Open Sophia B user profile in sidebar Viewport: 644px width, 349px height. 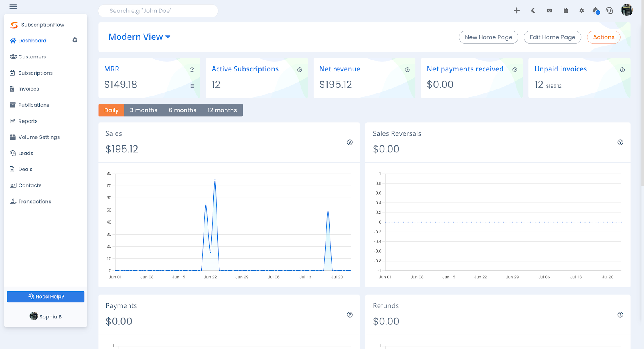click(45, 316)
